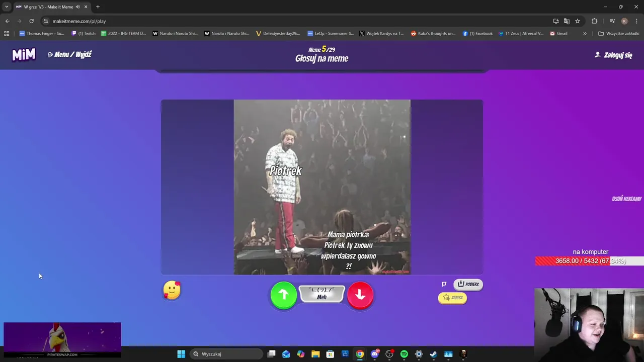Download meme with Pobierz button
The width and height of the screenshot is (644, 362).
tap(468, 284)
